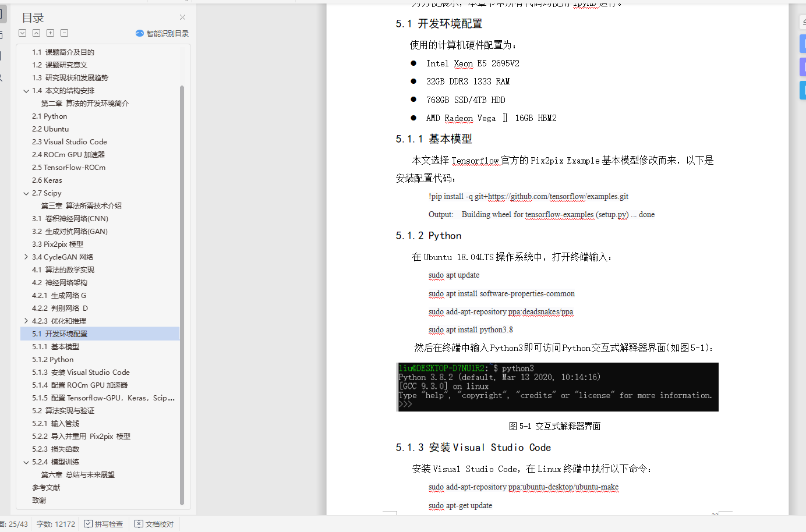Click the sudo apt update command line
806x532 pixels.
click(x=454, y=275)
